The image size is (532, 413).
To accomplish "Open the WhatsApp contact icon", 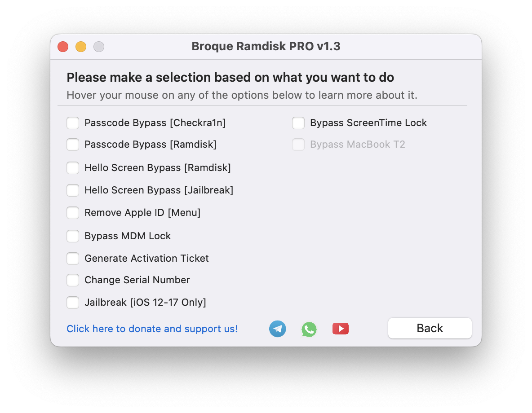I will [x=309, y=329].
